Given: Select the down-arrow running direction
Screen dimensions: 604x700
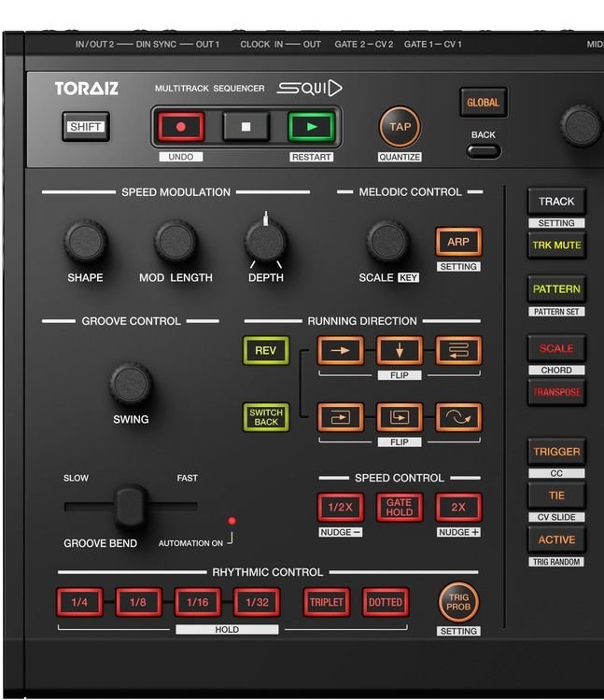Looking at the screenshot, I should coord(400,351).
